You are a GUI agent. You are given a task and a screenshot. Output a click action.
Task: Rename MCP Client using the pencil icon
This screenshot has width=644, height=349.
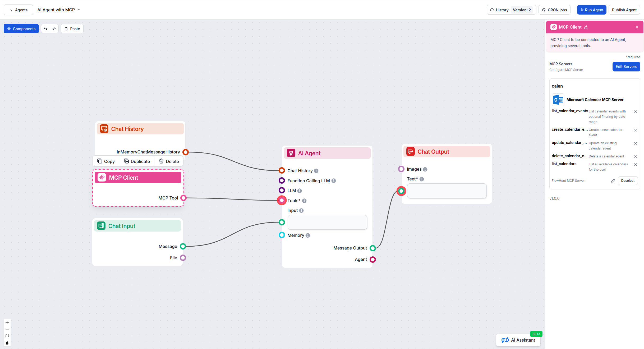point(586,27)
